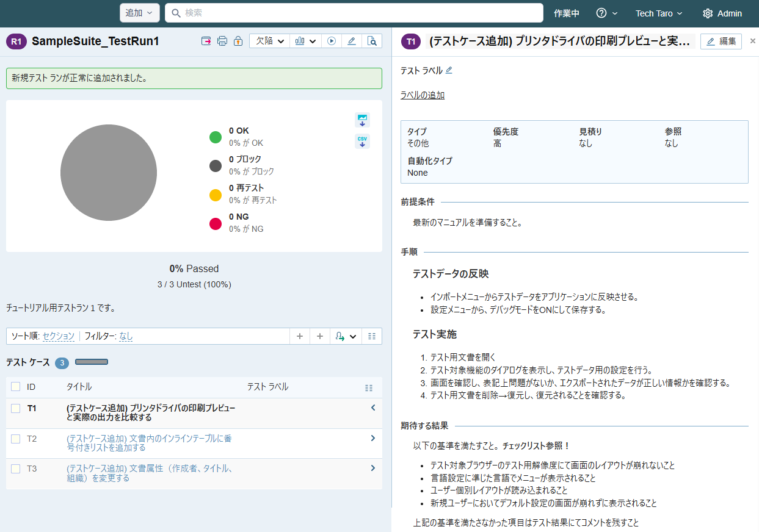Viewport: 759px width, 532px height.
Task: Click the gray test case progress bar
Action: click(92, 362)
